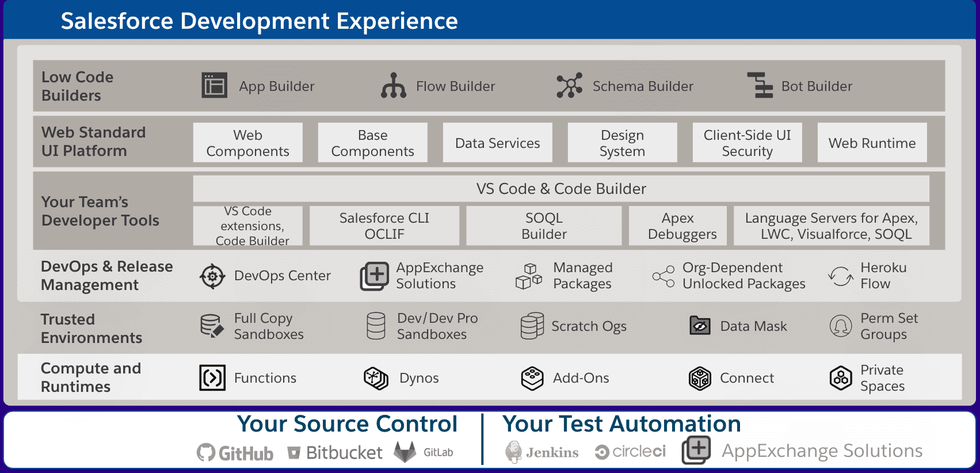Open the Web Components box

point(247,143)
